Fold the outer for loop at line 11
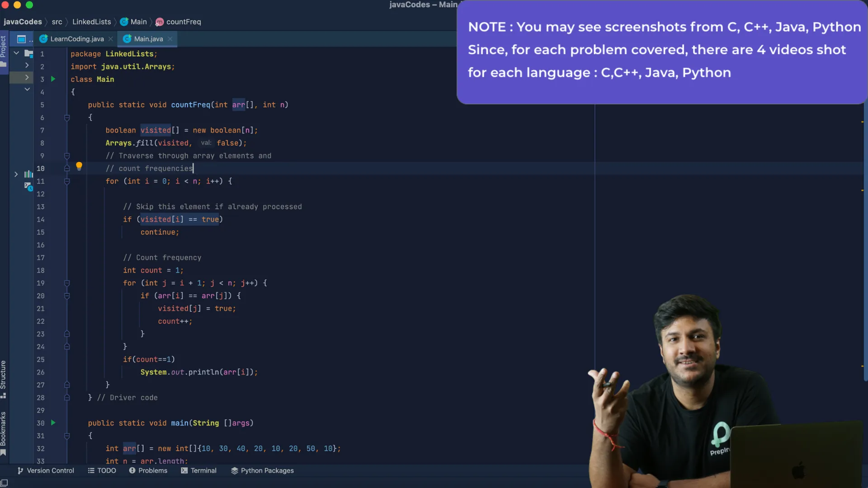This screenshot has width=868, height=488. click(67, 181)
